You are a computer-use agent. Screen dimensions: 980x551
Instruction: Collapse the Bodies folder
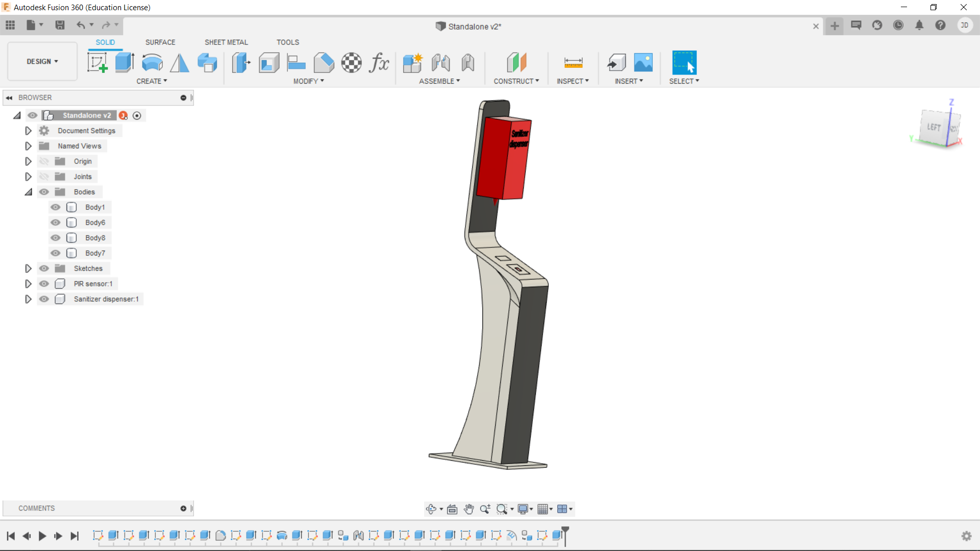click(x=29, y=192)
